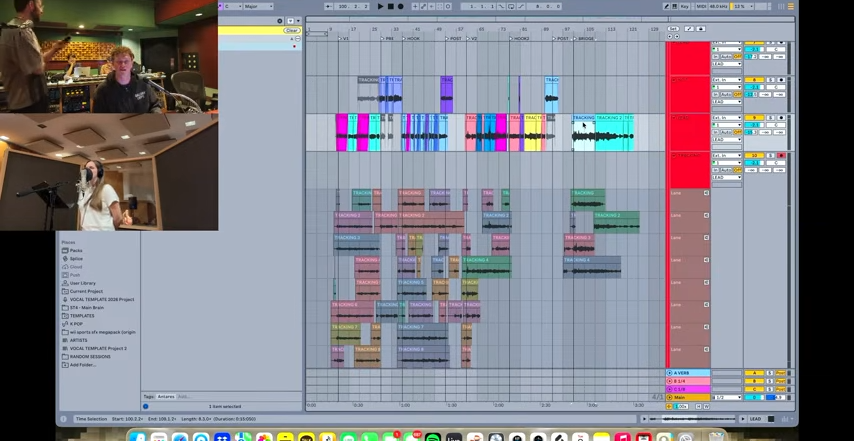Open the Main output 1/2 dropdown
This screenshot has height=441, width=854.
point(727,397)
